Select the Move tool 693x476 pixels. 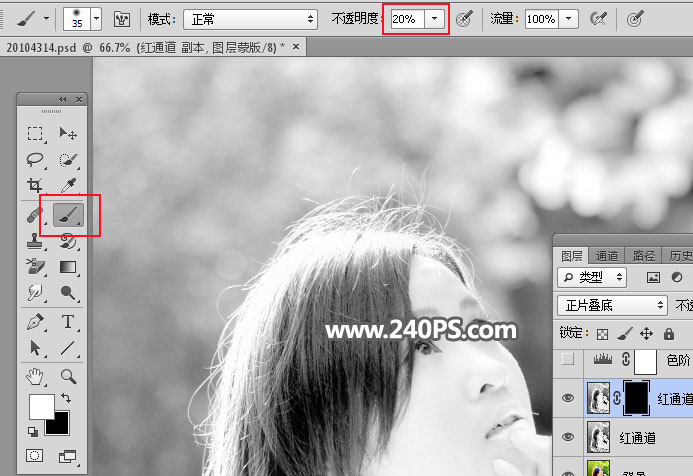[x=68, y=133]
